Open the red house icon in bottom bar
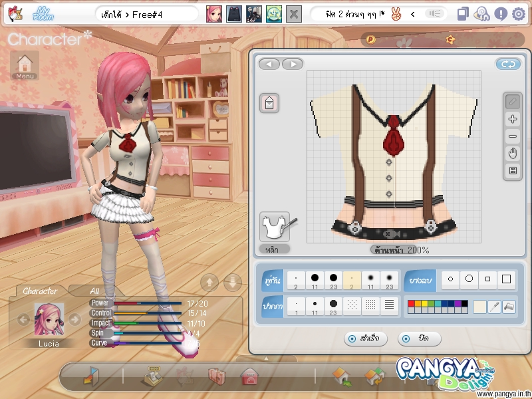This screenshot has height=399, width=532. 250,376
